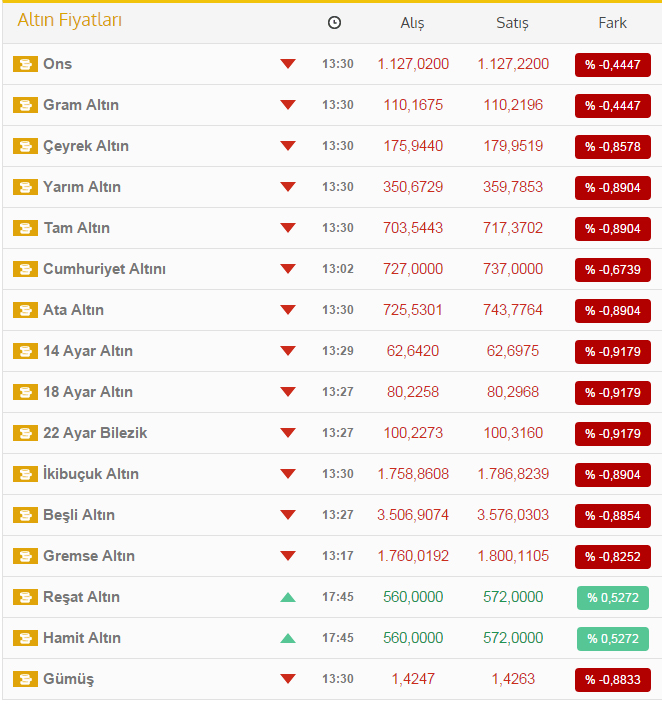Click the Alış column header
The width and height of the screenshot is (662, 723).
pos(413,23)
